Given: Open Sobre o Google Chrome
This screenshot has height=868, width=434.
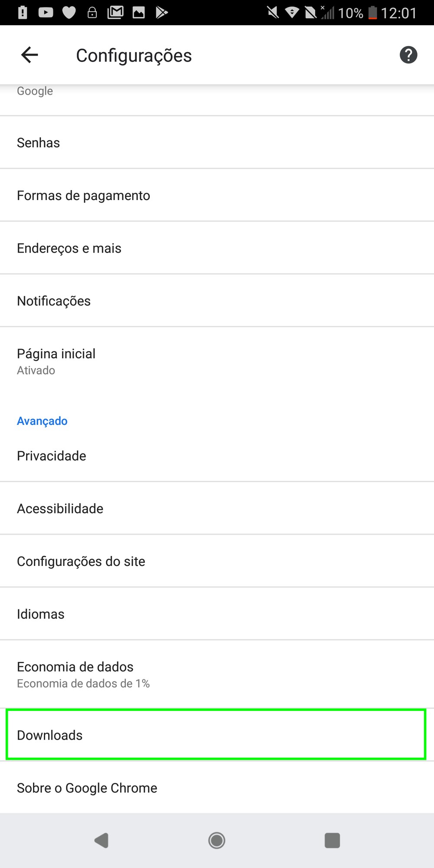Looking at the screenshot, I should pos(217,788).
